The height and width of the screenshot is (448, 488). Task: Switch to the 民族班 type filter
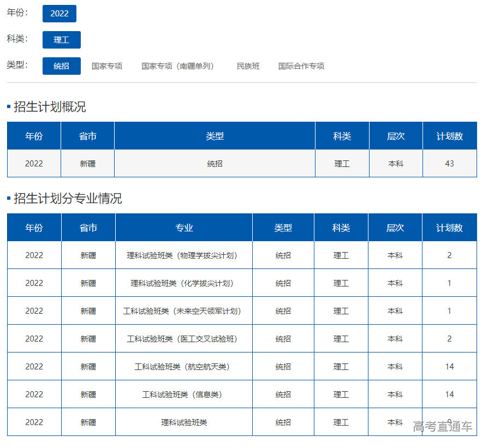pos(248,66)
